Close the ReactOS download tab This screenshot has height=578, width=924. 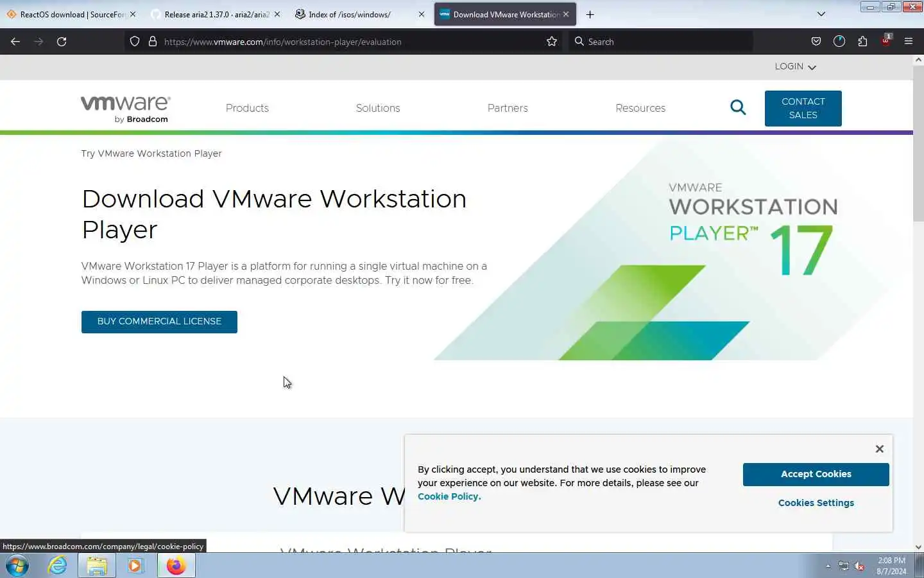pyautogui.click(x=133, y=14)
